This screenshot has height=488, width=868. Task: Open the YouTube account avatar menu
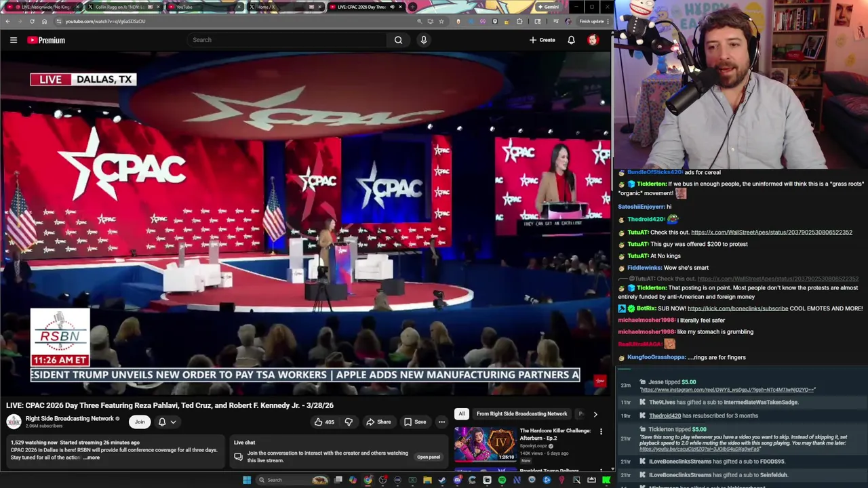(593, 40)
